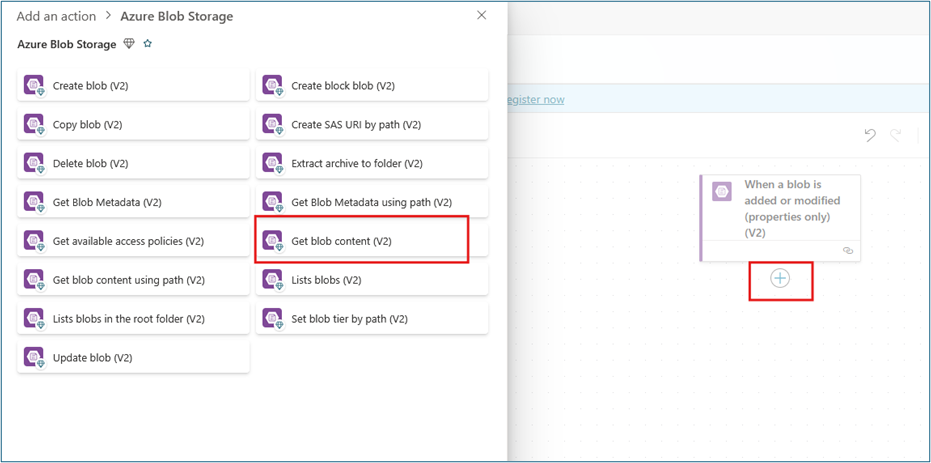
Task: Click the Copy blob (V2) connector icon
Action: [x=34, y=125]
